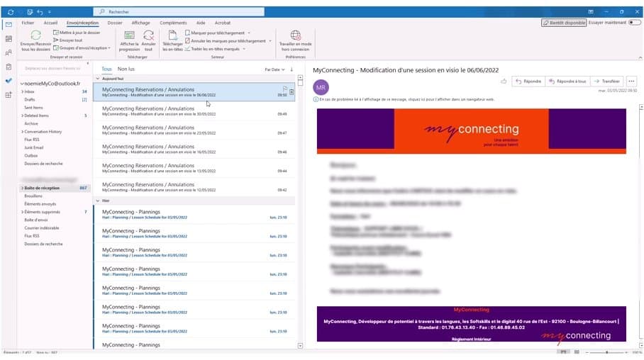Viewport: 644px width, 360px height.
Task: Expand the Éléments supprimés folder
Action: (x=22, y=212)
